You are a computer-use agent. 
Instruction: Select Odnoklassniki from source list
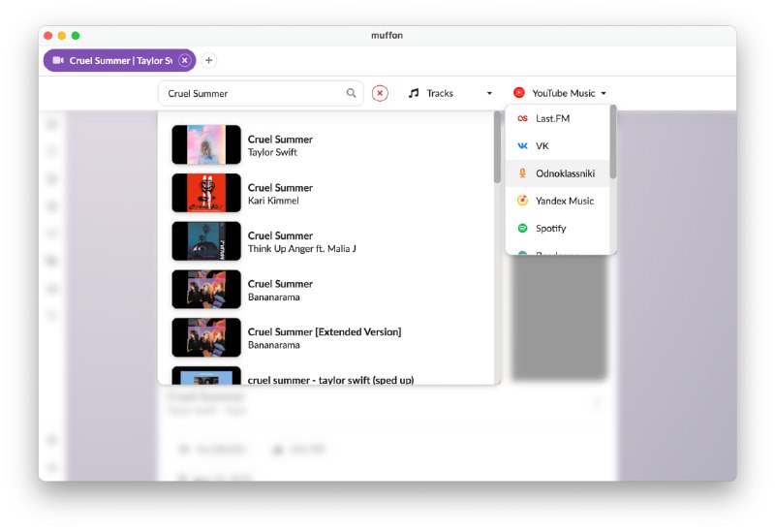click(x=558, y=173)
